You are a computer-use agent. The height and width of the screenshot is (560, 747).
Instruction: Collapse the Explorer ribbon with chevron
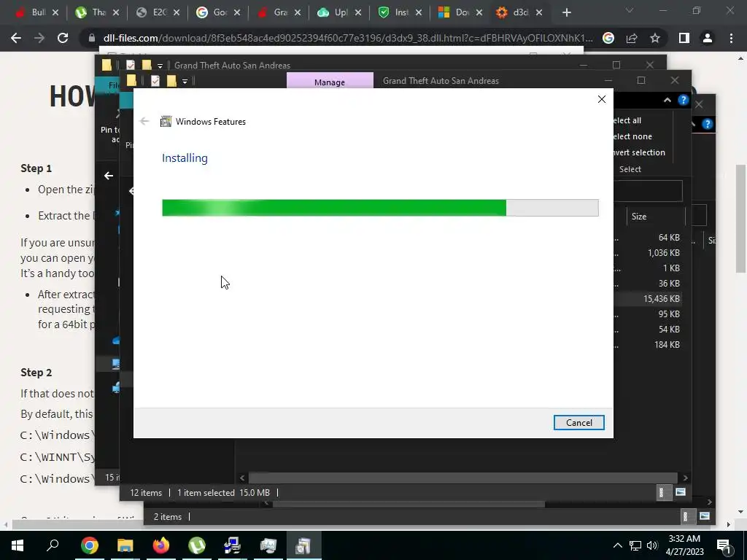click(667, 100)
